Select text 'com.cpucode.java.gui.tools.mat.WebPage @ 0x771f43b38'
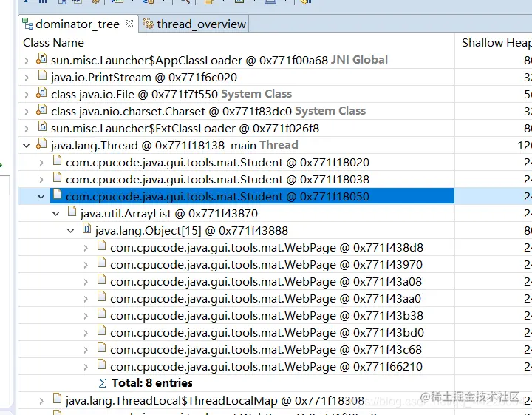 (267, 316)
